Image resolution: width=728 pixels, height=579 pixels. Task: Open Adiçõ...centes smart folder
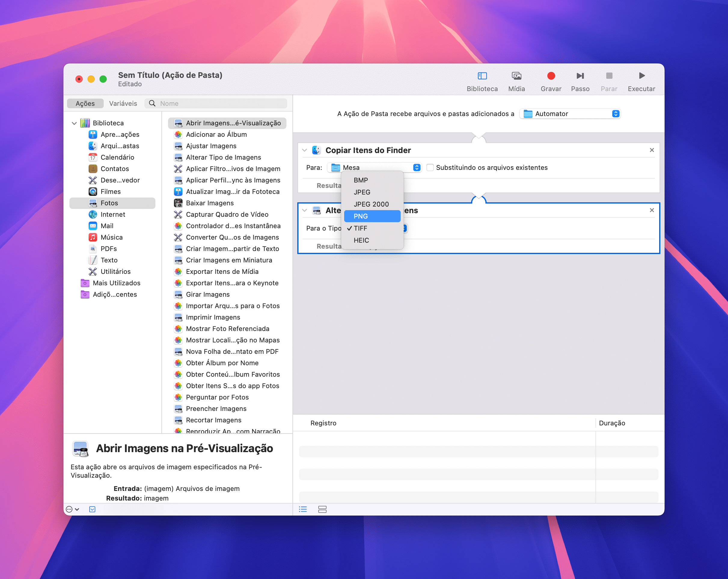pos(112,295)
